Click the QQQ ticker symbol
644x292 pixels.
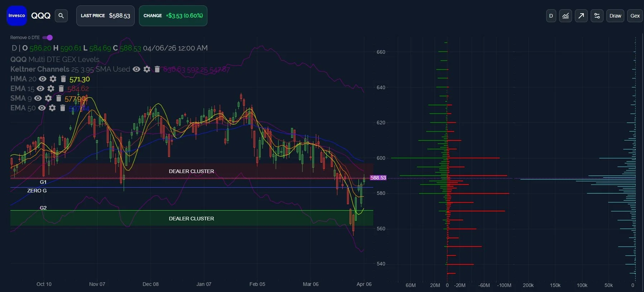[41, 16]
